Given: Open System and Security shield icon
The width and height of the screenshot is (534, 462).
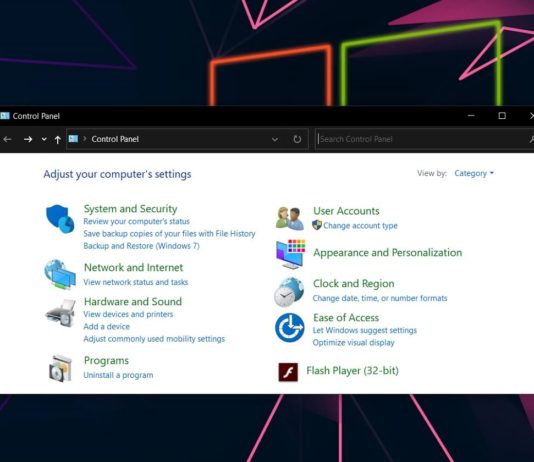Looking at the screenshot, I should pos(60,219).
